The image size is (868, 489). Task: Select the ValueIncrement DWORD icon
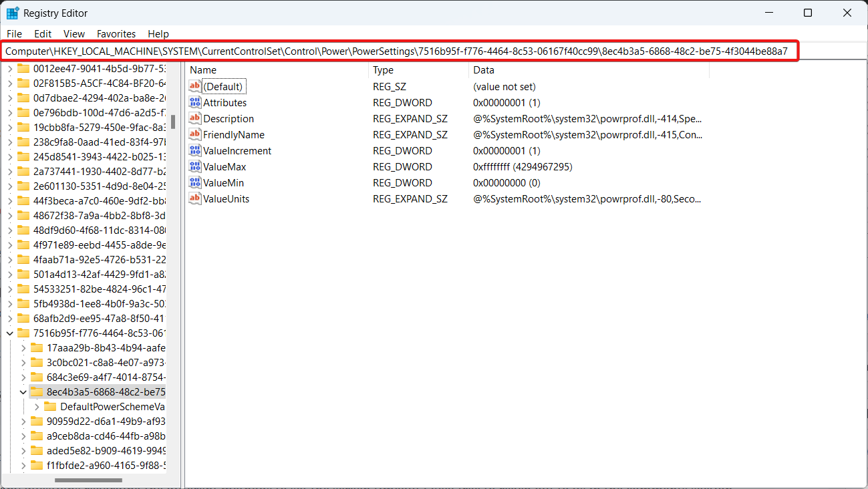pyautogui.click(x=195, y=150)
